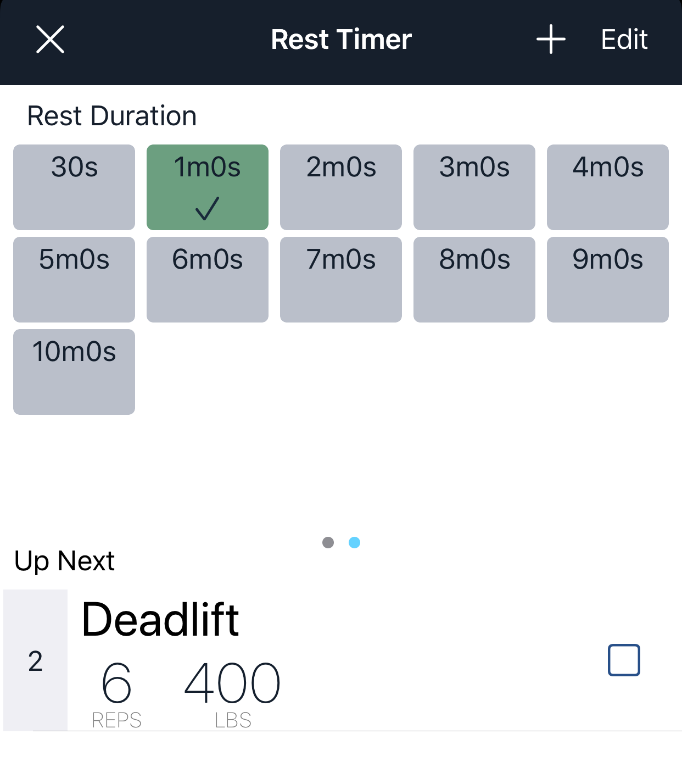Select the 30s rest duration
Viewport: 682px width, 784px height.
tap(74, 187)
